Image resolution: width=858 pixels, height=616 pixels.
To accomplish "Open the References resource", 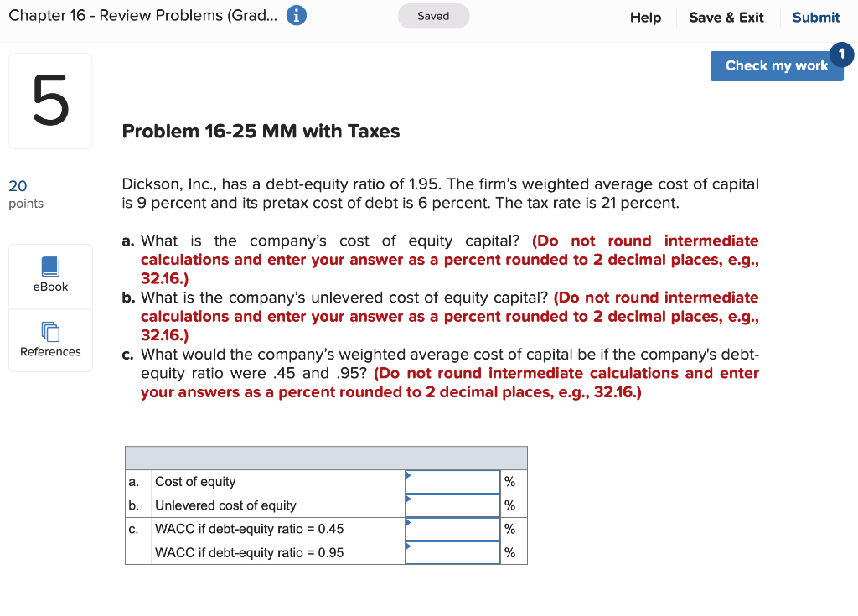I will [x=50, y=339].
